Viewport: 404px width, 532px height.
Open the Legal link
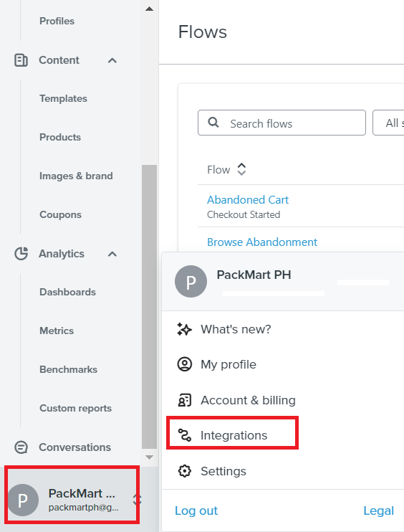coord(379,510)
